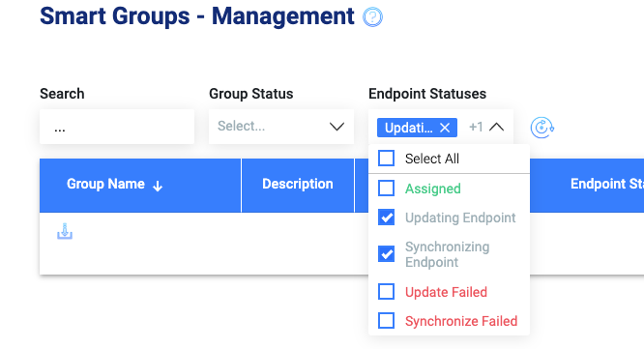The image size is (644, 349).
Task: Collapse the Endpoint Statuses dropdown with up chevron
Action: coord(497,127)
